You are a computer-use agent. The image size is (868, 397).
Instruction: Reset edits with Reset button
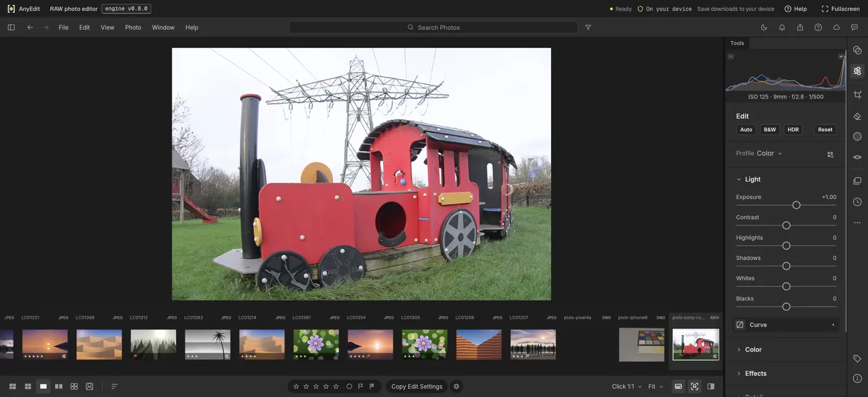pyautogui.click(x=825, y=129)
